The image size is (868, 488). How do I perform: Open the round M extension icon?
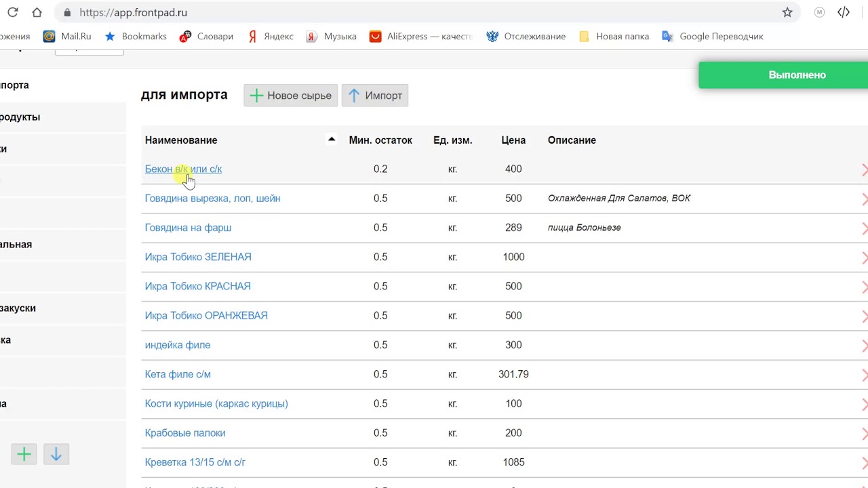(819, 12)
